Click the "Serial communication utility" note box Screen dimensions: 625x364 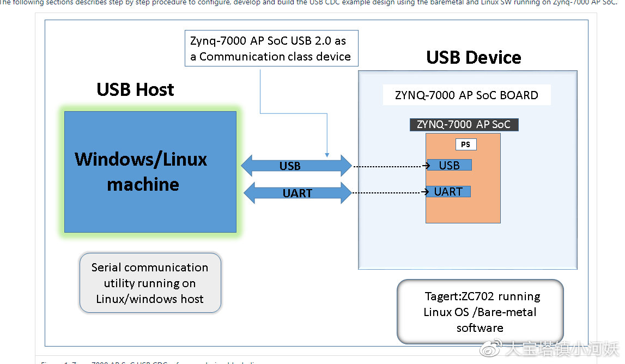tap(150, 283)
